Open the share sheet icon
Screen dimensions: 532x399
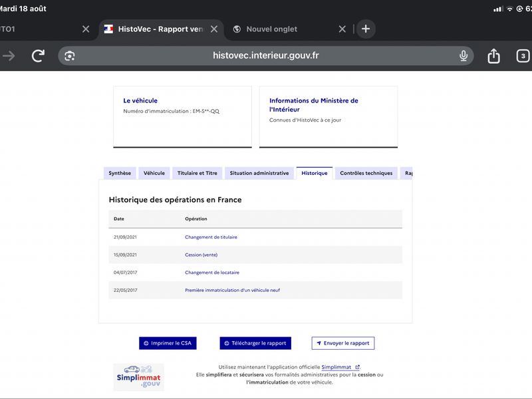tap(493, 56)
